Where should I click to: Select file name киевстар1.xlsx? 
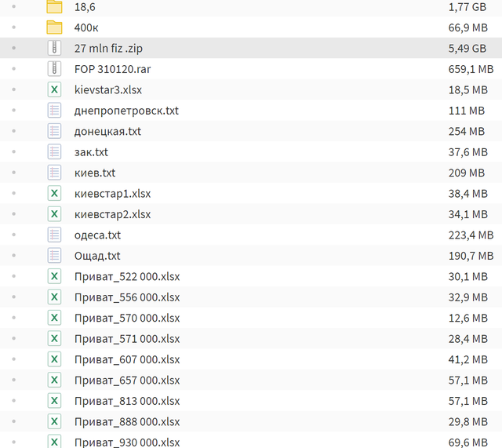click(112, 194)
